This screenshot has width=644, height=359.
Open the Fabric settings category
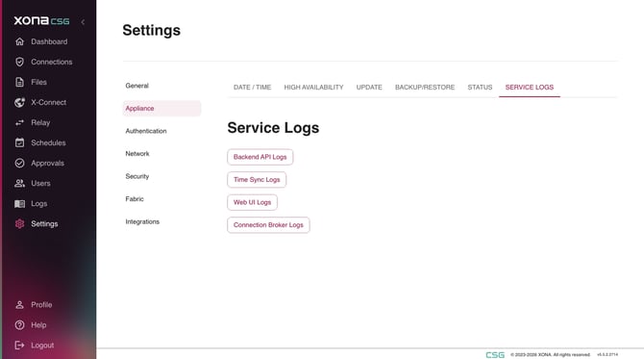[x=161, y=198]
